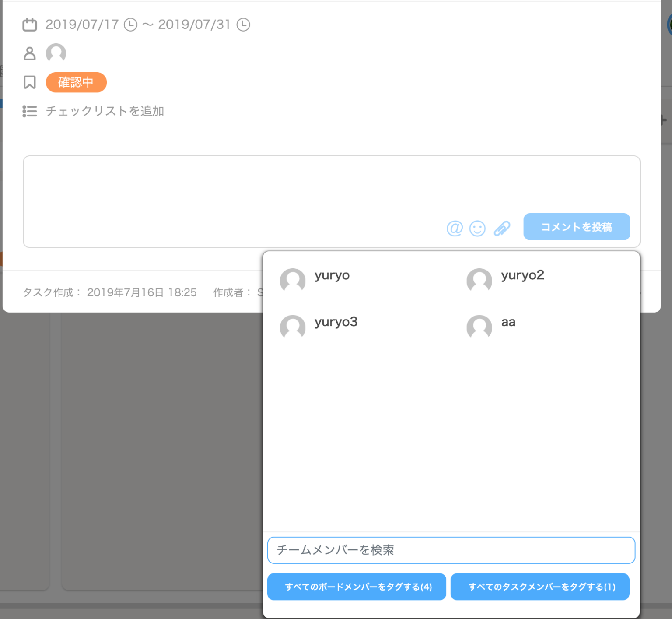This screenshot has width=672, height=619.
Task: Select yuryo3 from the member list
Action: pos(336,322)
